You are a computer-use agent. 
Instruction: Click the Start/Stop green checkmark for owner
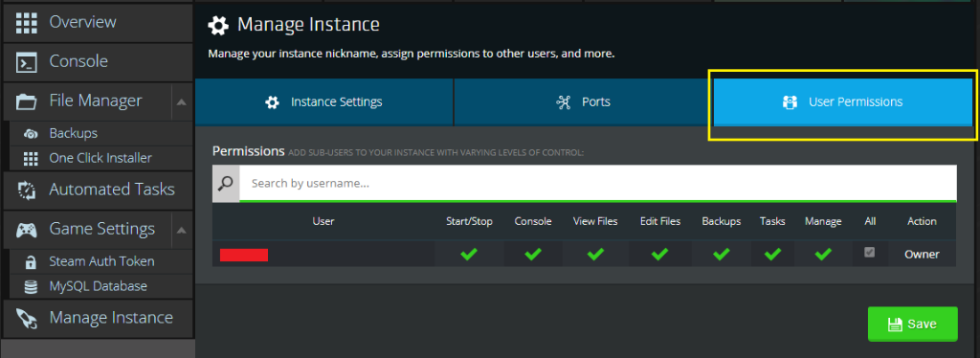[469, 254]
